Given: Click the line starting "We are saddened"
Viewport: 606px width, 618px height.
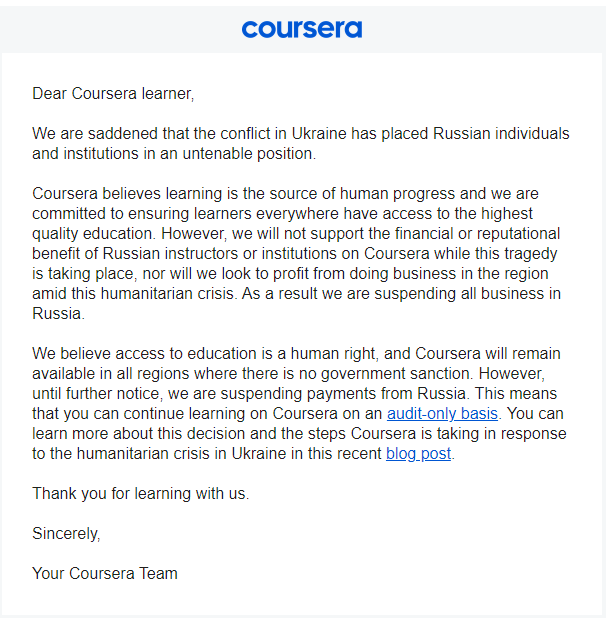Looking at the screenshot, I should 300,133.
